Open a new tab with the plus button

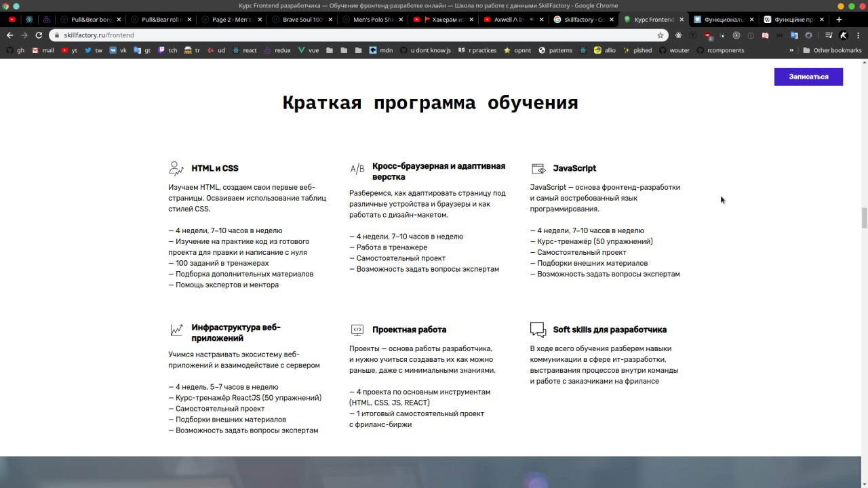[x=839, y=20]
